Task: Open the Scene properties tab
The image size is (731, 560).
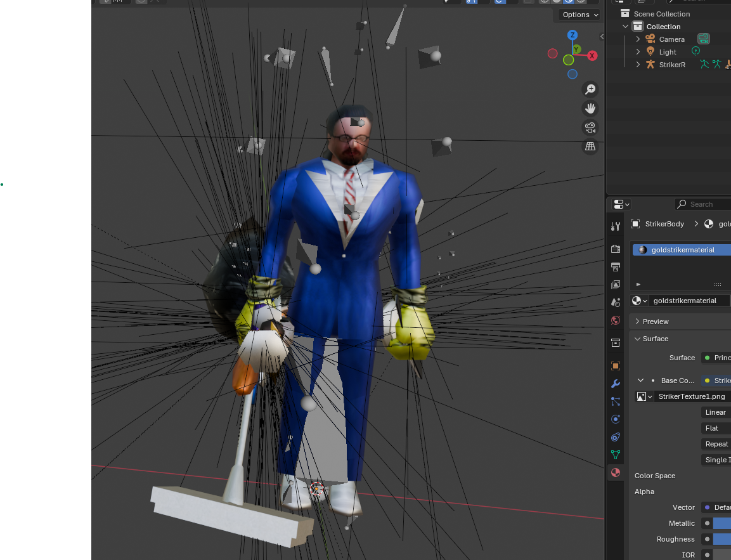Action: point(616,302)
